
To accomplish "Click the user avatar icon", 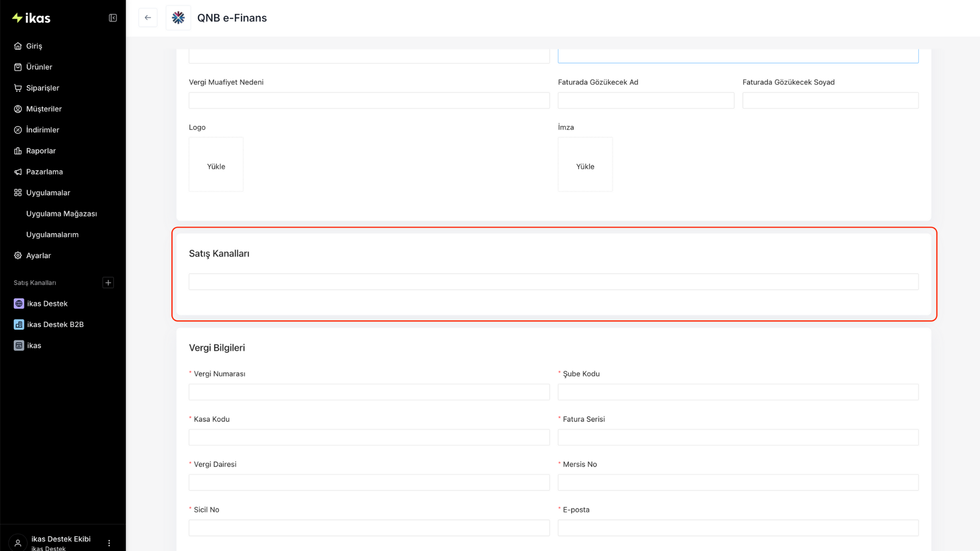I will [18, 543].
